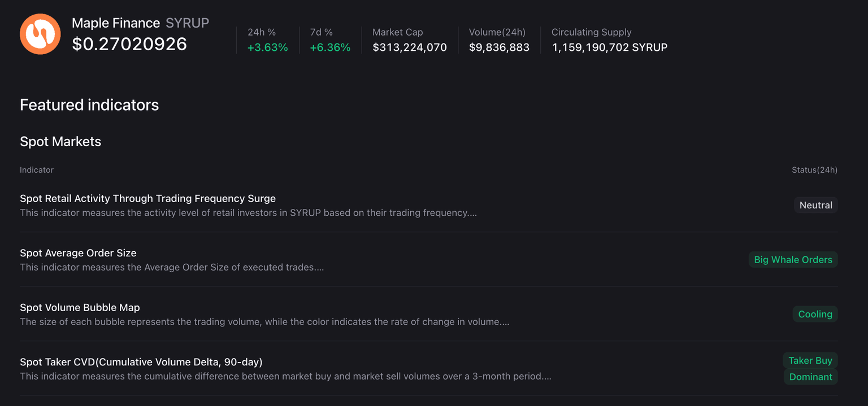This screenshot has height=406, width=868.
Task: Click the Cooling status badge
Action: tap(815, 315)
